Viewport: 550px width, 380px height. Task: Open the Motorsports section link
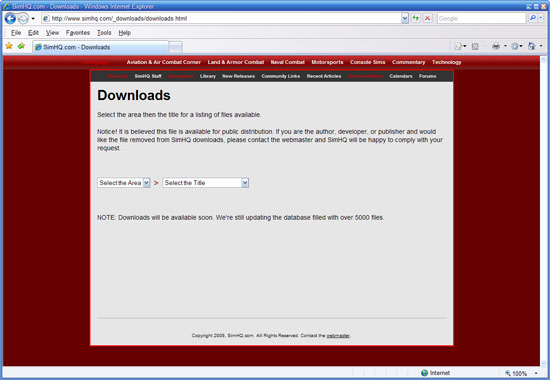tap(327, 62)
